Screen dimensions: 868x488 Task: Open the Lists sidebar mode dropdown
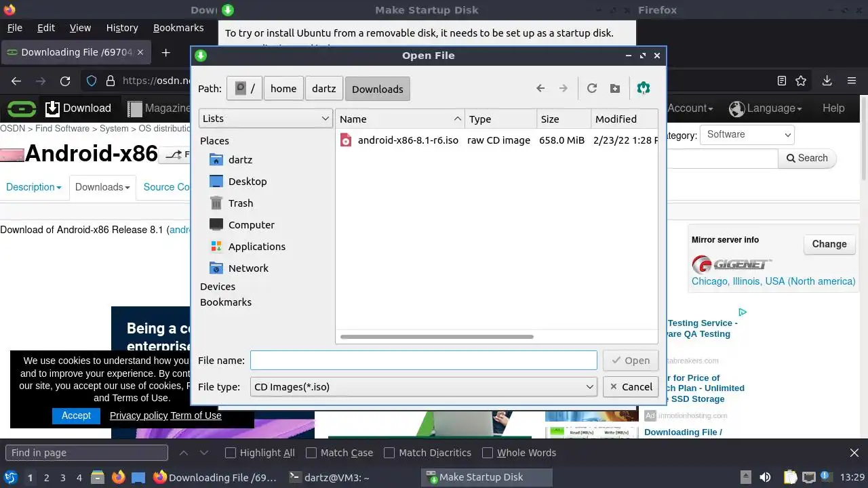coord(265,119)
